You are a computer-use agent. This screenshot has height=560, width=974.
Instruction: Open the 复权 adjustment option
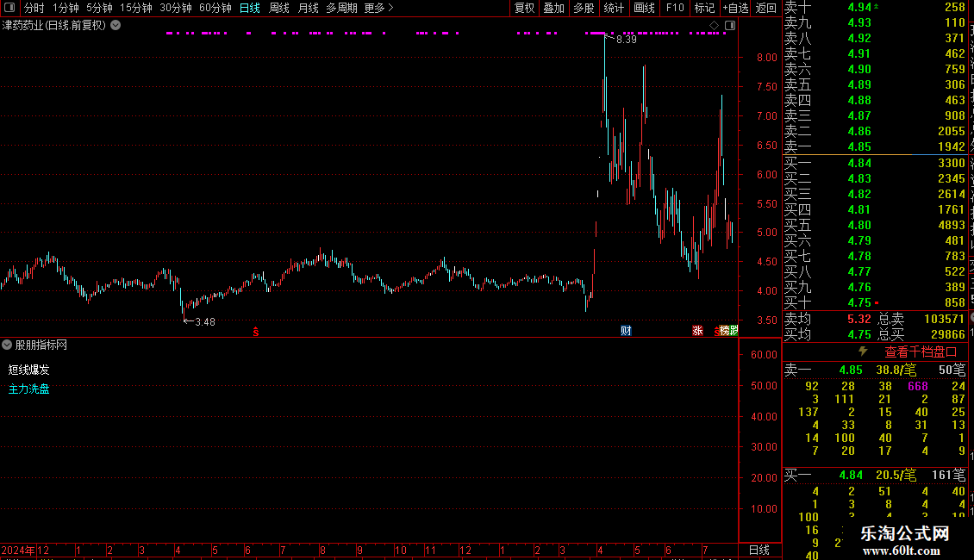coord(524,8)
